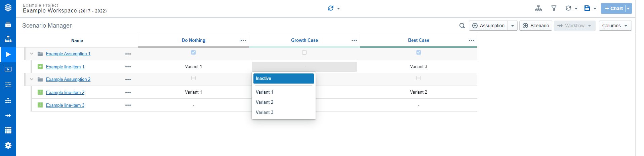Screen dimensions: 644x156
Task: Open options menu for Do Nothing scenario
Action: click(243, 40)
